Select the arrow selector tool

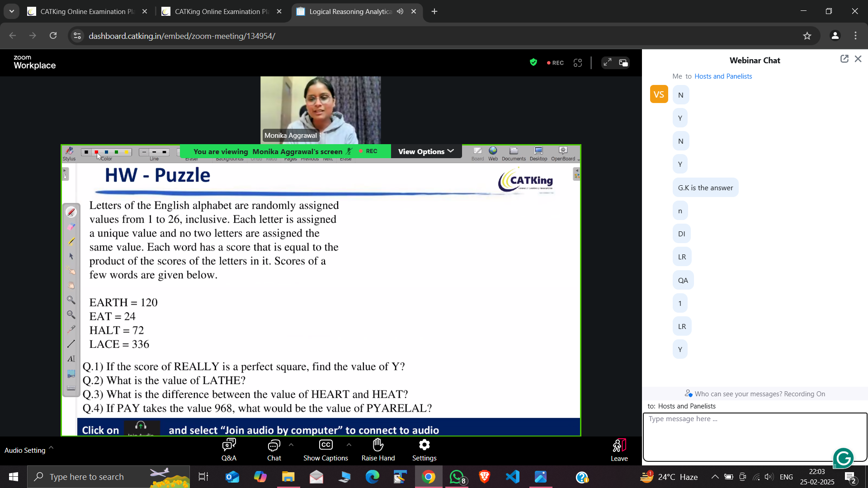[x=71, y=256]
